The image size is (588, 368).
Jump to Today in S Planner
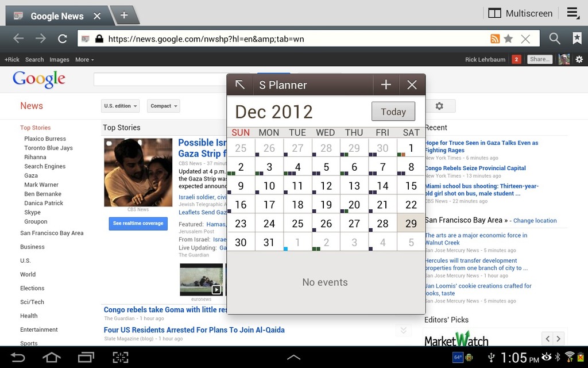pyautogui.click(x=393, y=112)
